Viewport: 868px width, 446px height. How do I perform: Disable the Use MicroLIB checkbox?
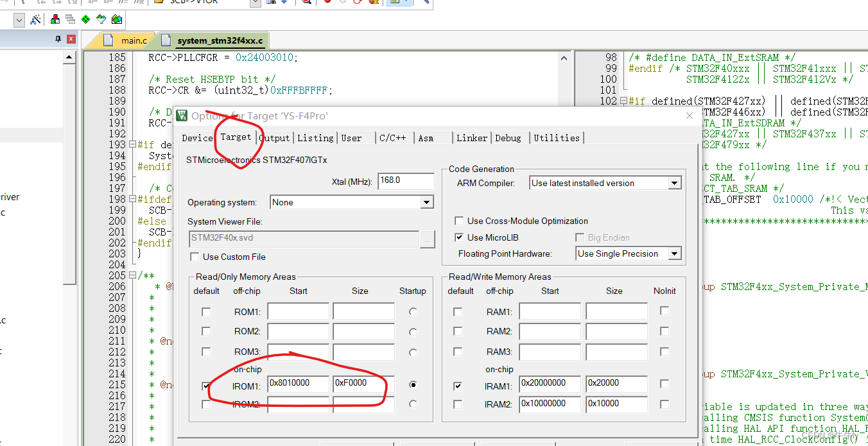459,237
